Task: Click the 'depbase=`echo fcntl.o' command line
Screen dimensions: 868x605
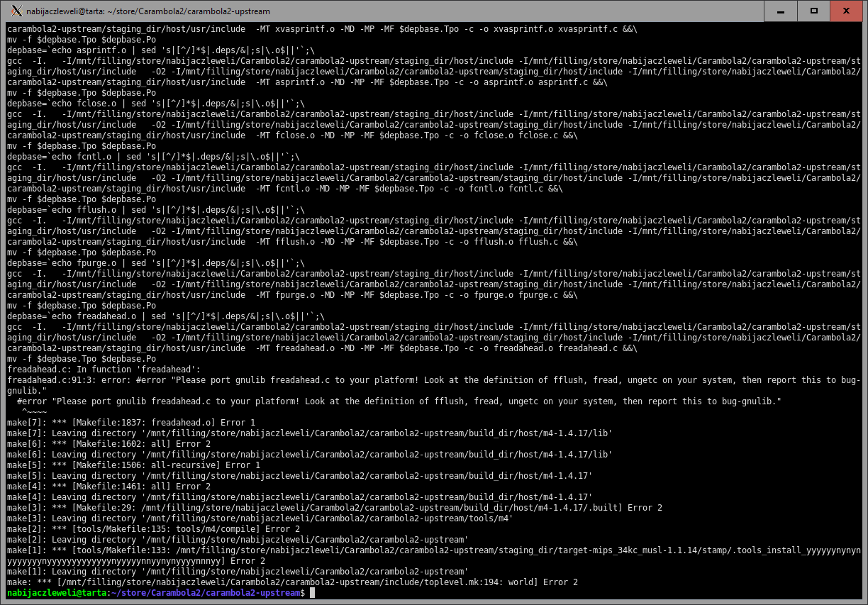Action: point(152,157)
